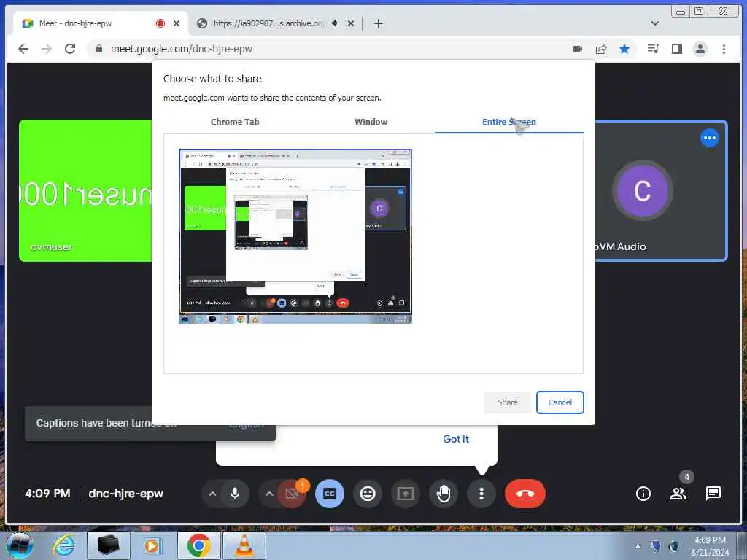747x560 pixels.
Task: Pick the entire screen preview thumbnail
Action: click(x=295, y=236)
